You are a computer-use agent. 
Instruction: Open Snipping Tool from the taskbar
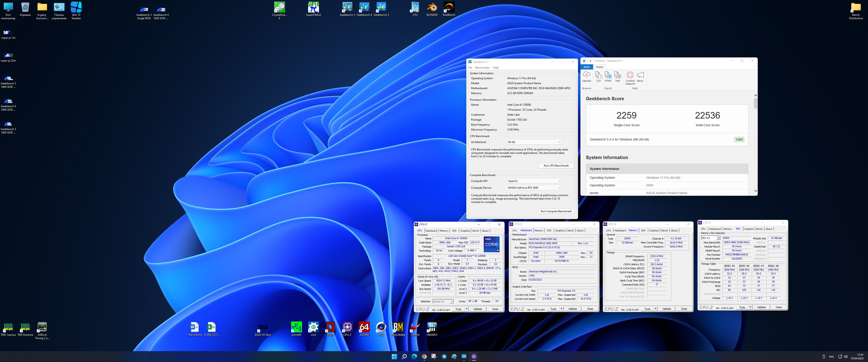[x=434, y=357]
